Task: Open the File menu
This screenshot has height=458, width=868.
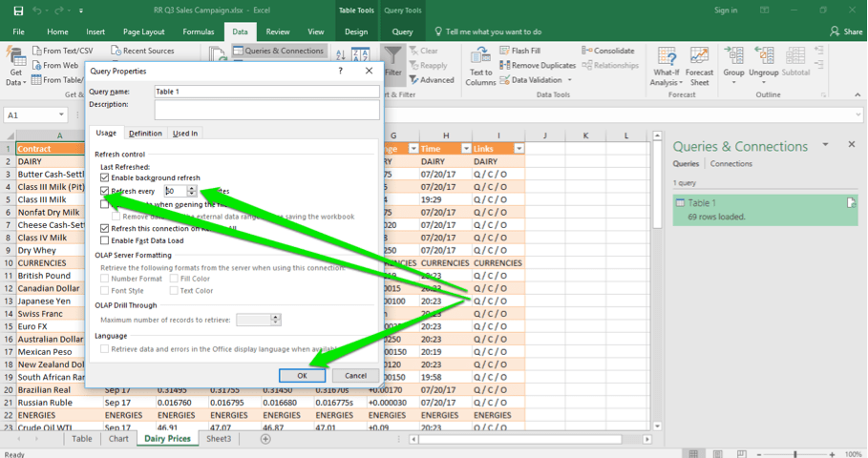Action: click(x=18, y=31)
